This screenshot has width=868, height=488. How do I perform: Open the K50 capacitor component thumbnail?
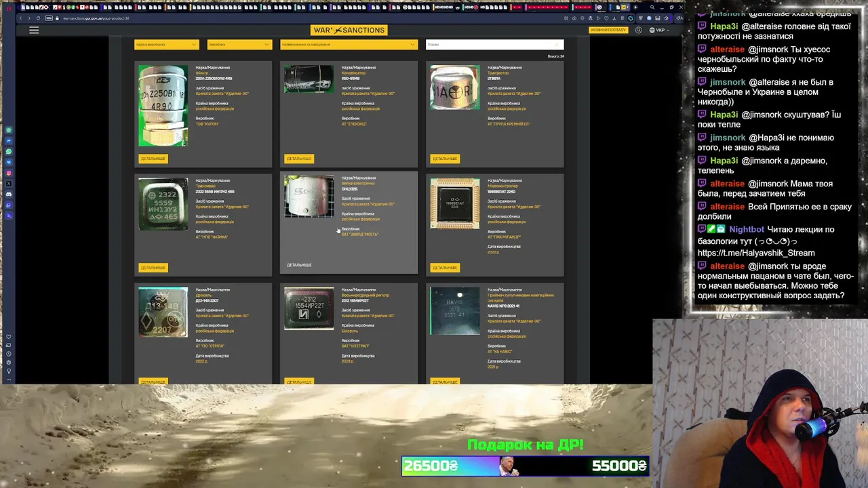click(309, 79)
